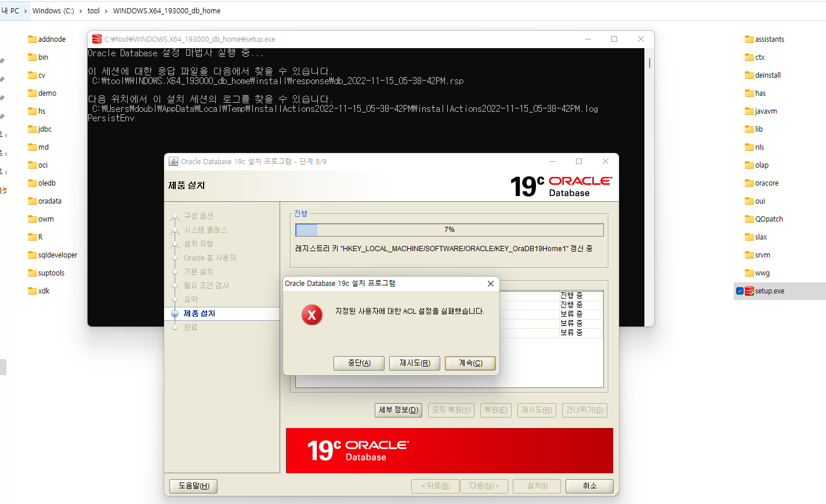Click 중단(A) to abort installation
This screenshot has height=504, width=826.
[359, 363]
